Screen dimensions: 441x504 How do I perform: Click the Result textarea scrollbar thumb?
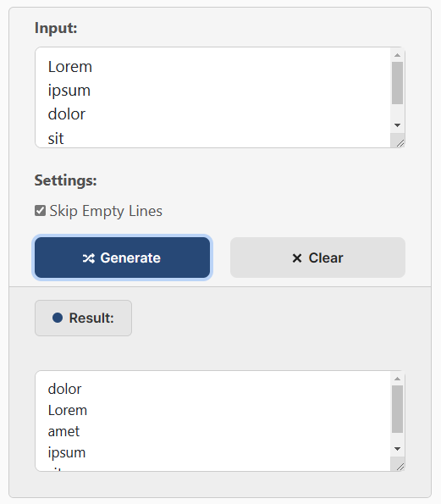(x=397, y=409)
